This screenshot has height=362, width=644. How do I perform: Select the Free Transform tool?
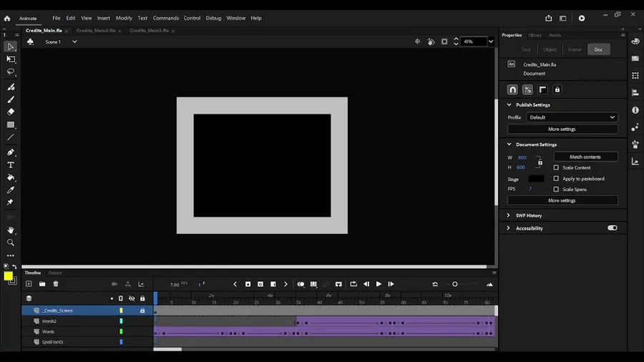(11, 59)
